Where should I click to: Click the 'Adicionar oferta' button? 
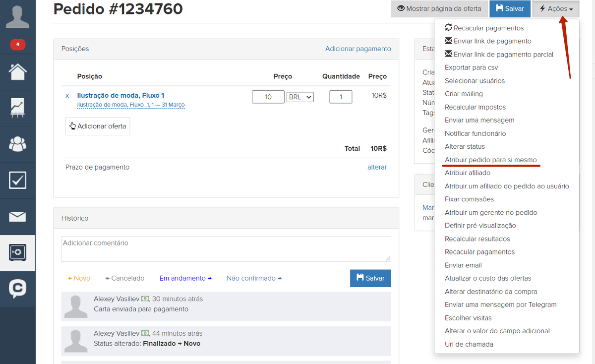[98, 126]
